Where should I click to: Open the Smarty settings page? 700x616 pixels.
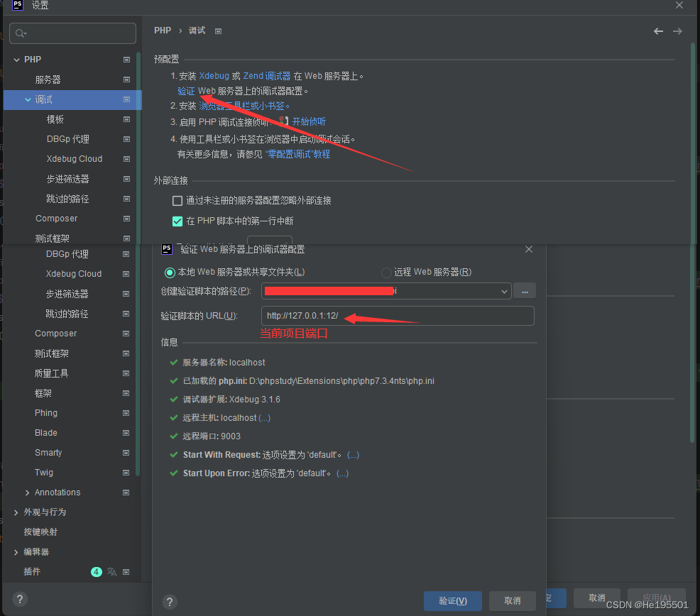point(48,453)
